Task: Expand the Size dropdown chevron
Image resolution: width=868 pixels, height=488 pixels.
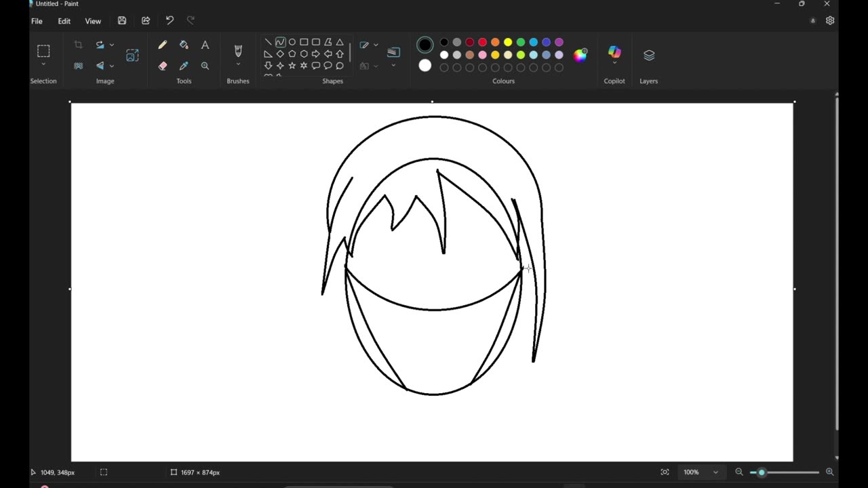Action: (x=393, y=66)
